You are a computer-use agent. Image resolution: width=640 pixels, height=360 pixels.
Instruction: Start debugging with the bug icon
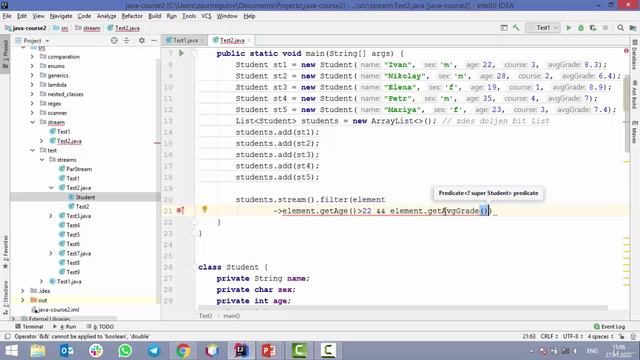581,28
